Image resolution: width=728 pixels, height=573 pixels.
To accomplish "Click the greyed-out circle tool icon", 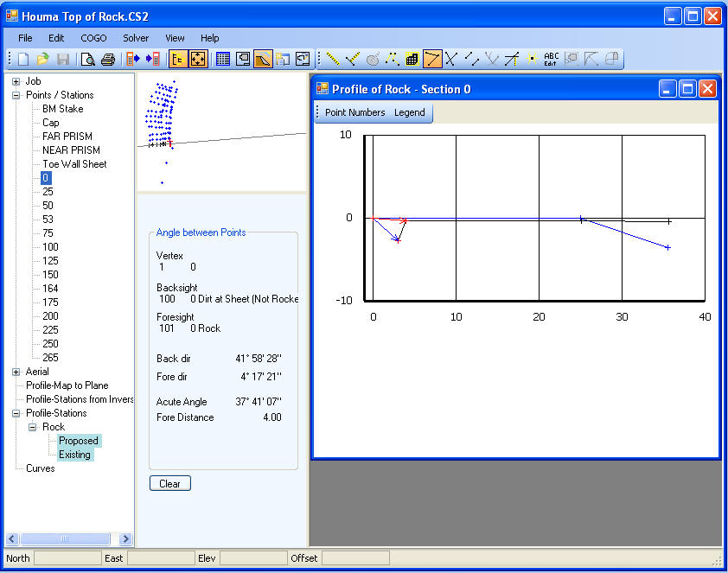I will 373,59.
